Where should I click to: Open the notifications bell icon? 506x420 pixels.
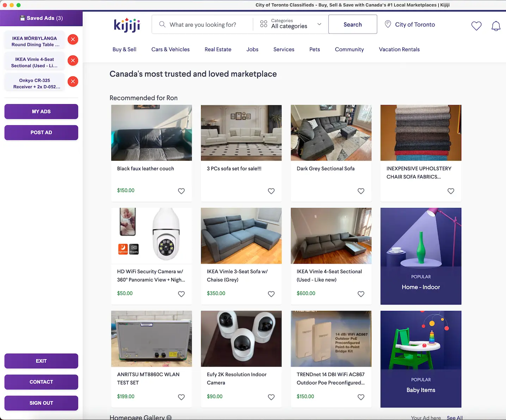496,26
